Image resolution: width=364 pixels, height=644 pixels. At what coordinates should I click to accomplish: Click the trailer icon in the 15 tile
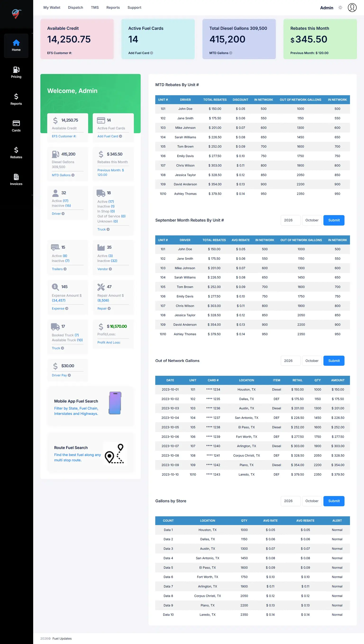pos(55,247)
